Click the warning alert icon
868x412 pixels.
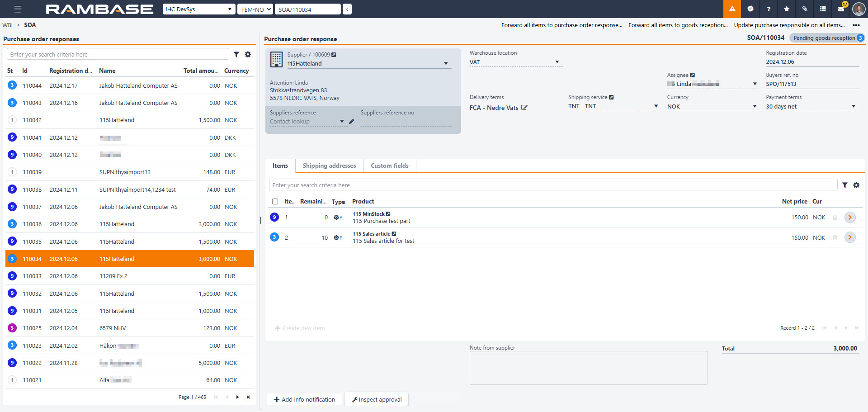732,9
